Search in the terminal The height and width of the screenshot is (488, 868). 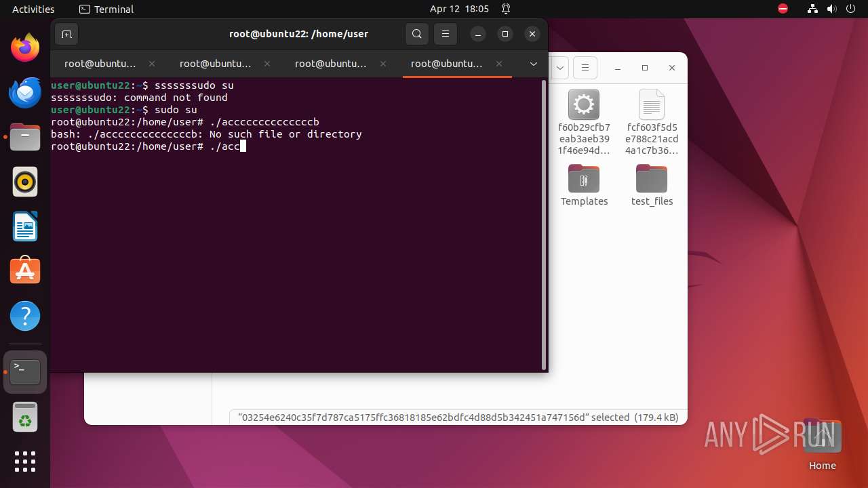tap(417, 34)
